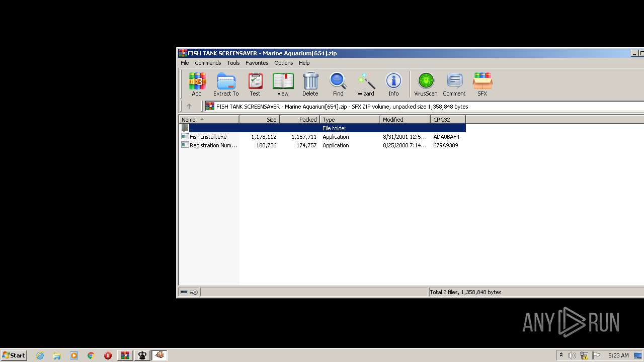The width and height of the screenshot is (644, 362).
Task: Open the Commands menu
Action: coord(208,63)
